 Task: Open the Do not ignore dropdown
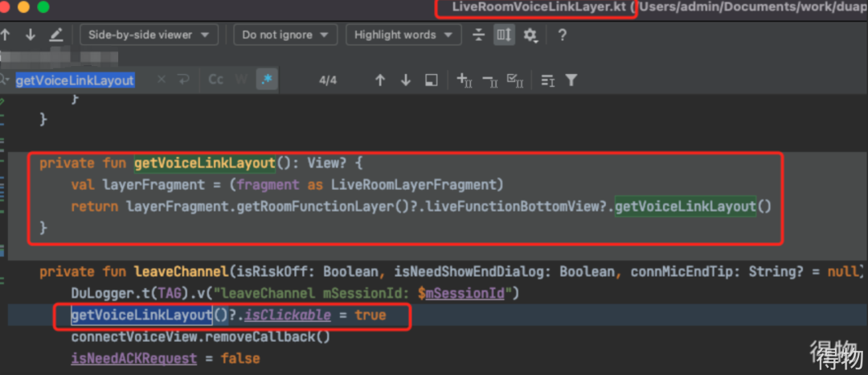pyautogui.click(x=285, y=35)
